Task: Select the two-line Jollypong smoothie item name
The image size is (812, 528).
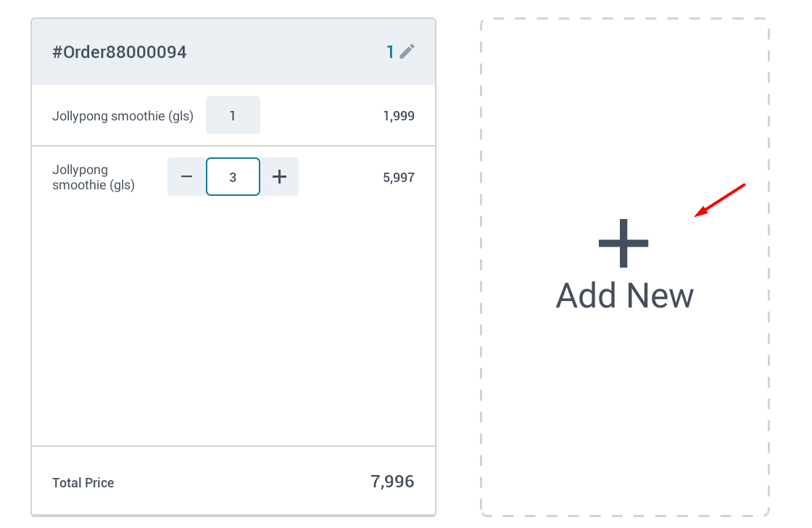Action: click(94, 177)
